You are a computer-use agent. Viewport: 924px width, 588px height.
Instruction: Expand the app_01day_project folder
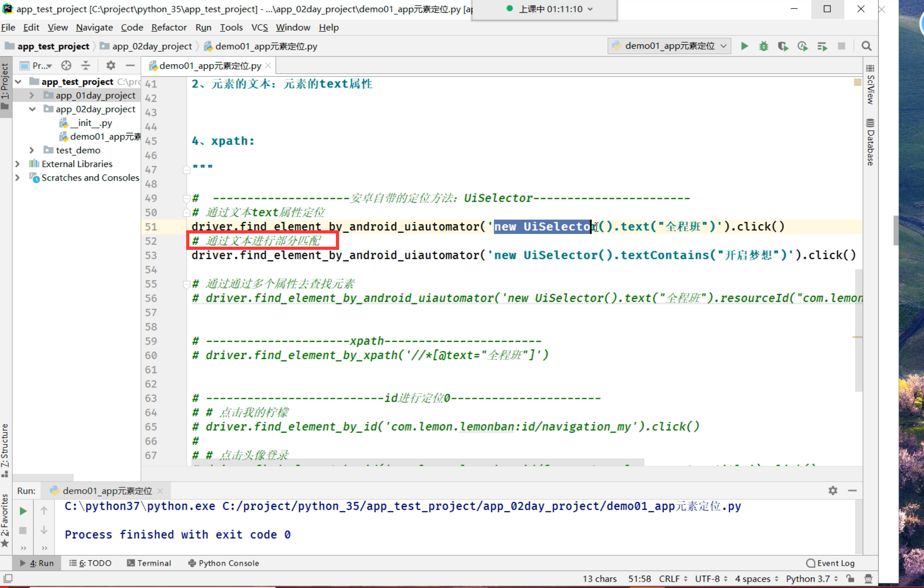tap(31, 96)
